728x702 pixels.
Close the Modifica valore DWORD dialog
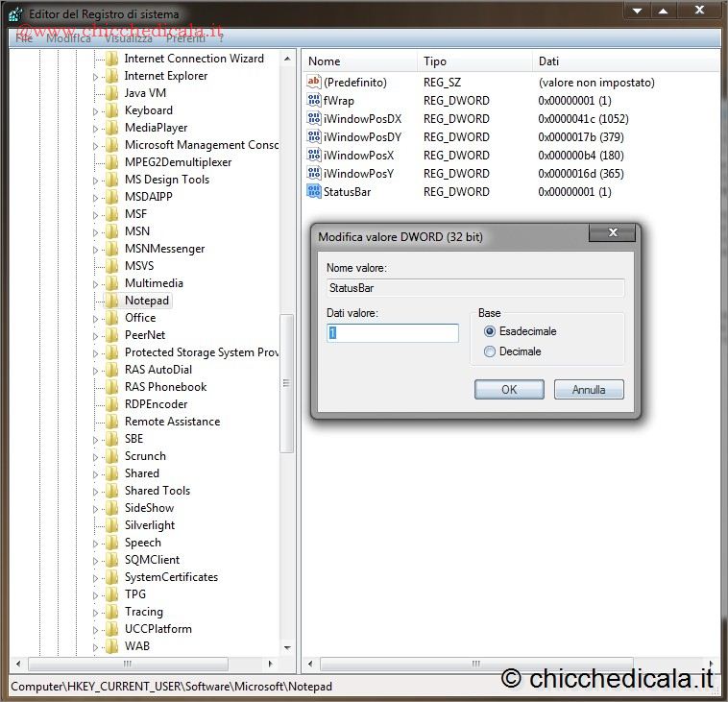point(612,232)
